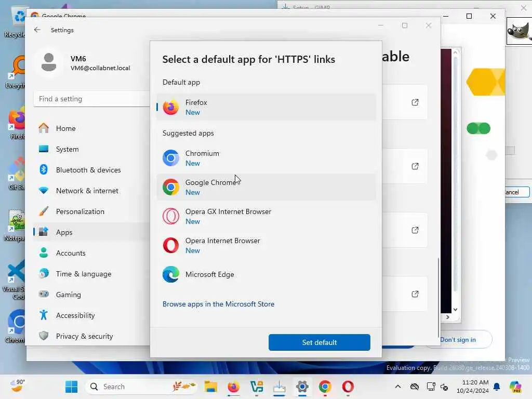Click the Notepad++ desktop shortcut

tap(15, 225)
